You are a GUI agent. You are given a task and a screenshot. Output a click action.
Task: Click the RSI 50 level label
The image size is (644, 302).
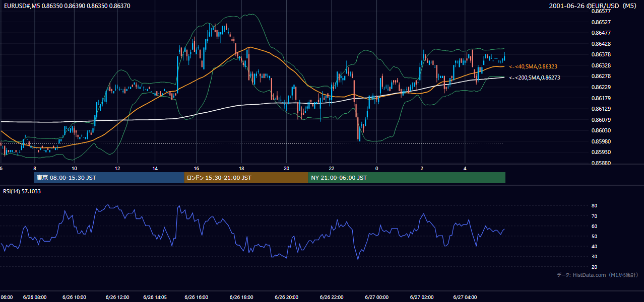pyautogui.click(x=595, y=236)
